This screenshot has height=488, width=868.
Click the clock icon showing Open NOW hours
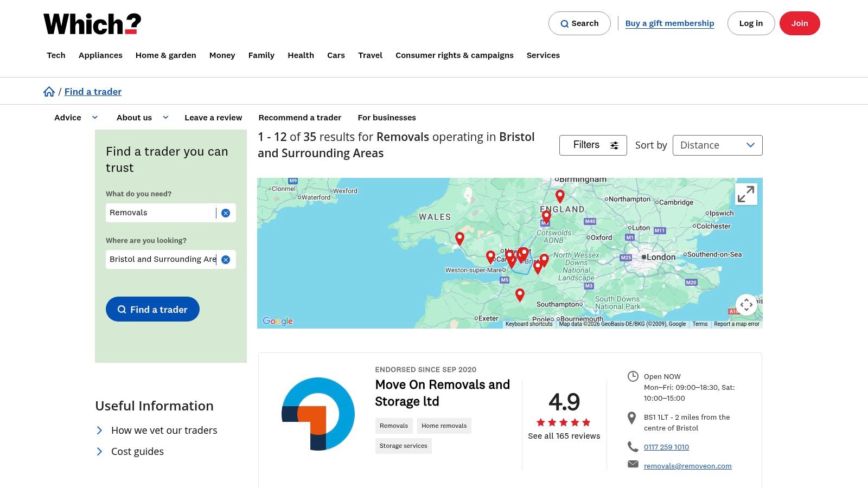pyautogui.click(x=633, y=375)
